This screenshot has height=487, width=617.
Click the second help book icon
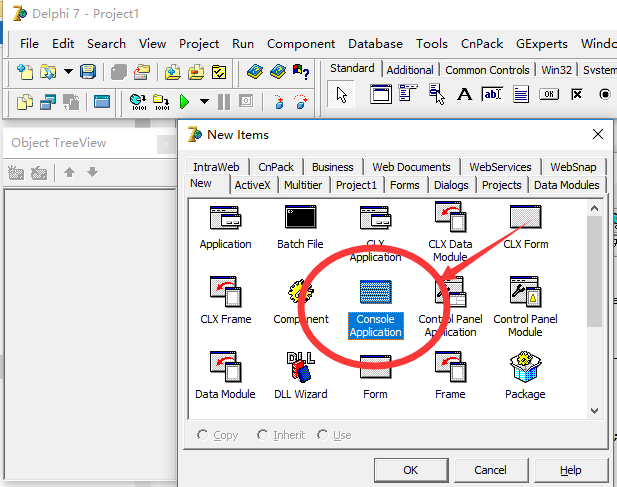[278, 72]
